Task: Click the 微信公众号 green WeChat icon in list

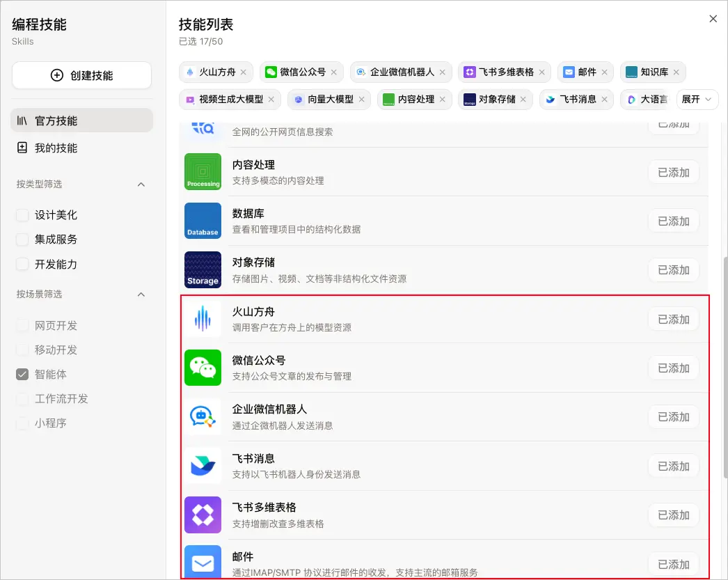Action: 203,368
